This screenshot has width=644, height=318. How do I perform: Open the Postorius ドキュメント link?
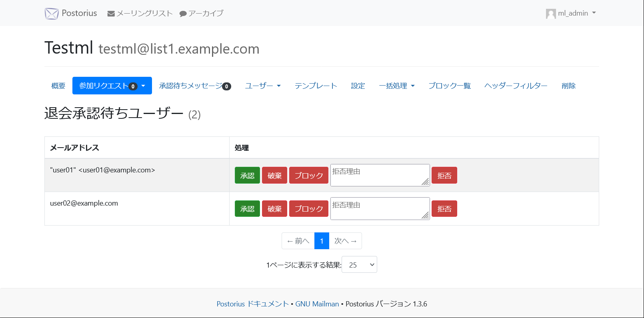tap(252, 304)
